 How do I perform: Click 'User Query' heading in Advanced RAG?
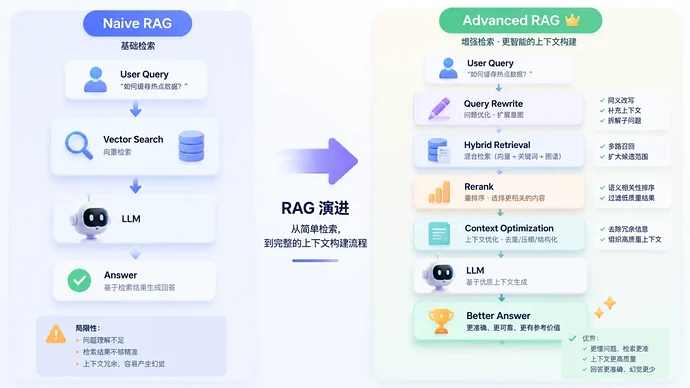(x=490, y=63)
